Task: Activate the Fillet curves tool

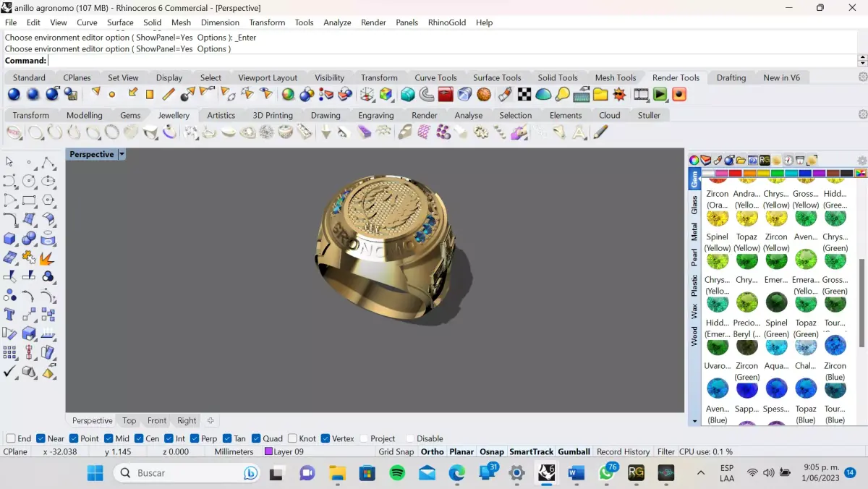Action: 9,219
